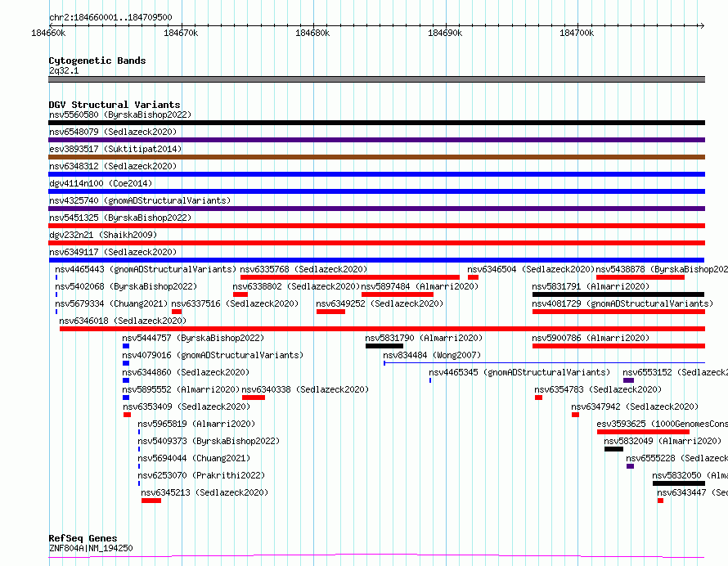Image resolution: width=728 pixels, height=566 pixels.
Task: Click the red nsv5897484 variant bar
Action: [398, 294]
